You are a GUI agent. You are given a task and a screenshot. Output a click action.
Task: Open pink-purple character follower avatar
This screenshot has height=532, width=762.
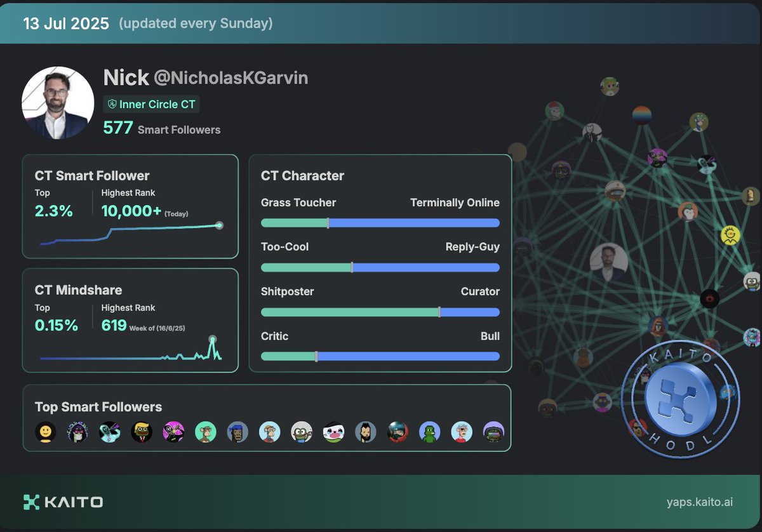click(x=173, y=432)
